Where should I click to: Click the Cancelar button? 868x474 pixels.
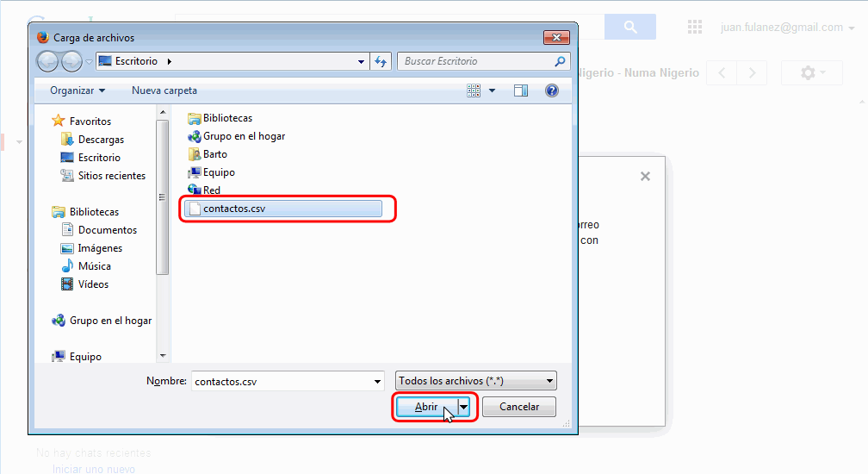(x=519, y=407)
